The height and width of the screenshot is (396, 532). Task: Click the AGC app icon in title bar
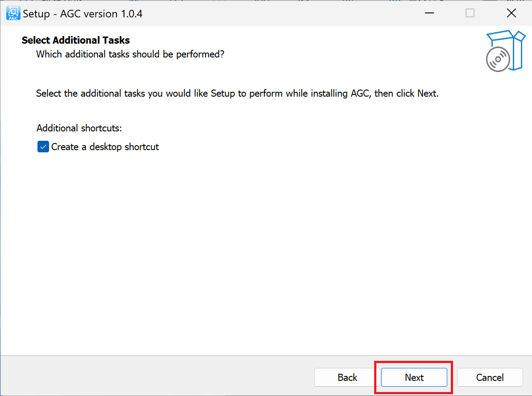point(13,13)
